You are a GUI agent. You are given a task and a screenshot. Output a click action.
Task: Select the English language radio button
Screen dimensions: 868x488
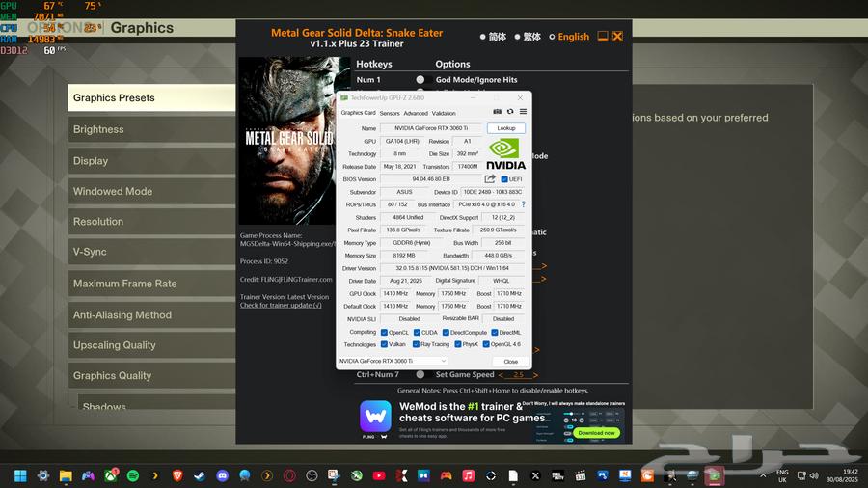point(552,37)
